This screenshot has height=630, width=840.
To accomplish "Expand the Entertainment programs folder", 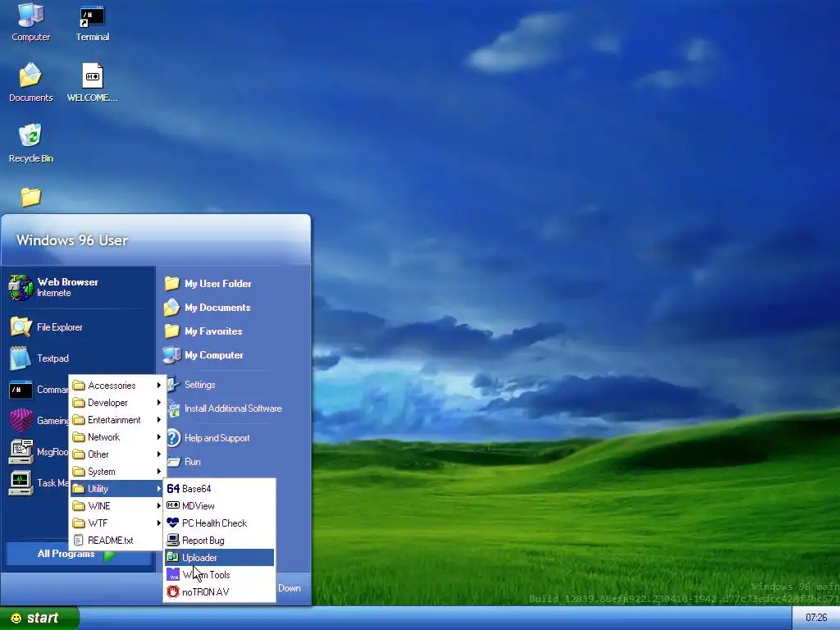I will click(116, 419).
